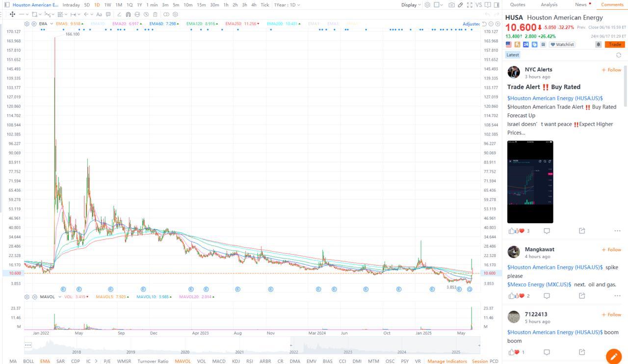Image resolution: width=628 pixels, height=364 pixels.
Task: Select the Intraday timeframe
Action: pyautogui.click(x=71, y=5)
